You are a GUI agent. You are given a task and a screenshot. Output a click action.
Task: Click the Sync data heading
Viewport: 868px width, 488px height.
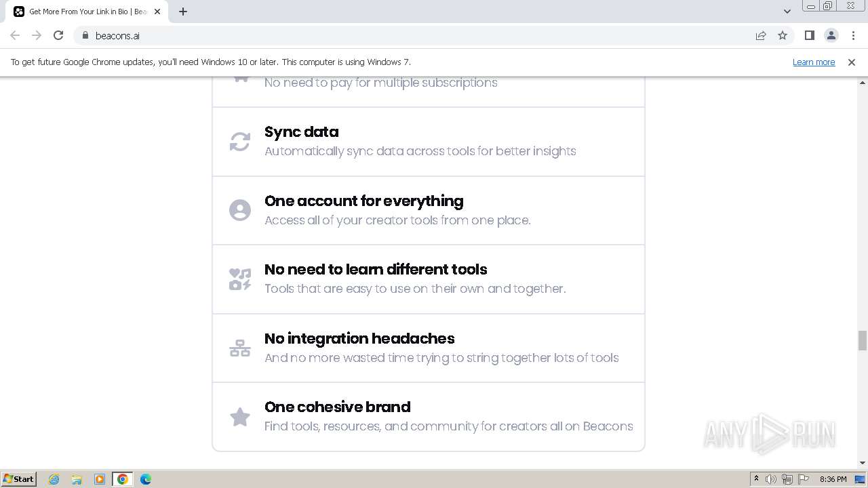tap(302, 131)
